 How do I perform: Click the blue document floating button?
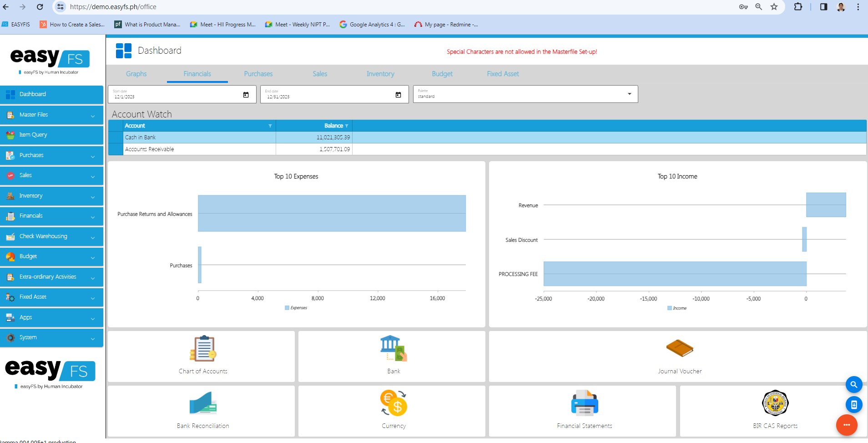pos(854,404)
